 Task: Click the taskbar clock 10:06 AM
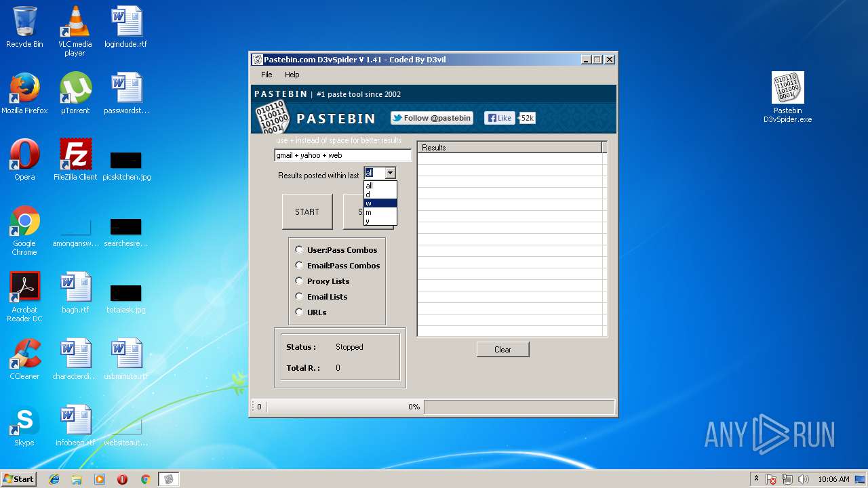click(x=833, y=479)
